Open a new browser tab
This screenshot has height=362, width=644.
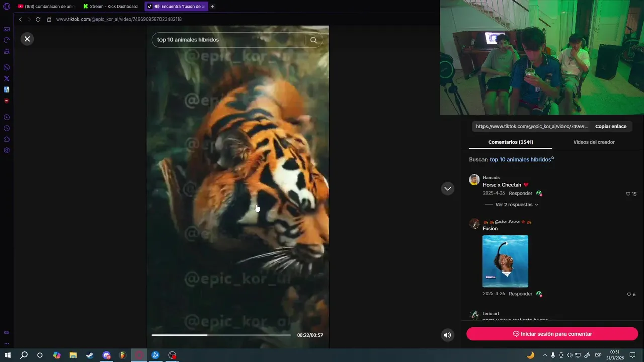[212, 6]
